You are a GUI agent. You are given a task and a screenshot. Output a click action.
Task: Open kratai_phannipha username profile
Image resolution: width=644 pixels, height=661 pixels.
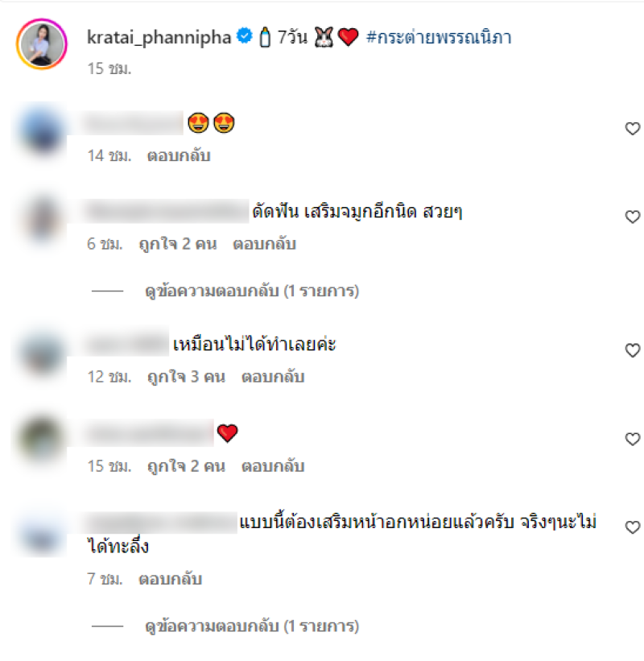click(x=159, y=37)
